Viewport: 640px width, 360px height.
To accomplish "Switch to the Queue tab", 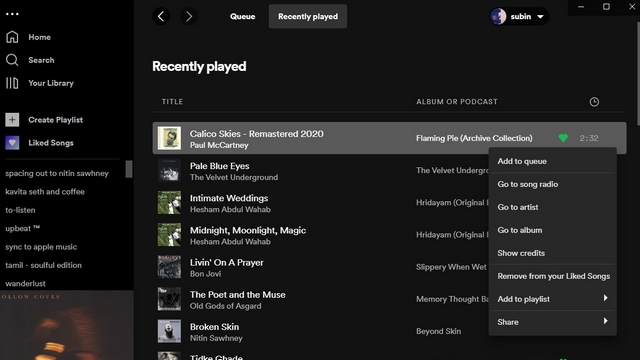I will point(242,16).
